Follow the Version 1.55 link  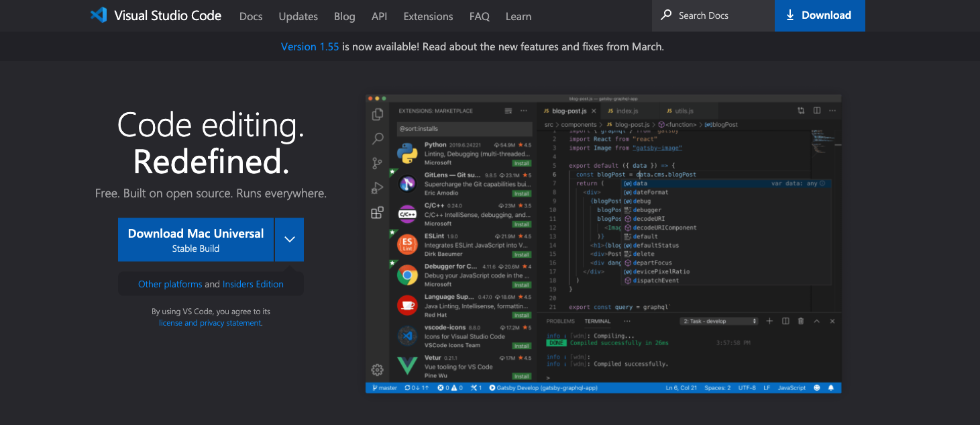pos(310,46)
